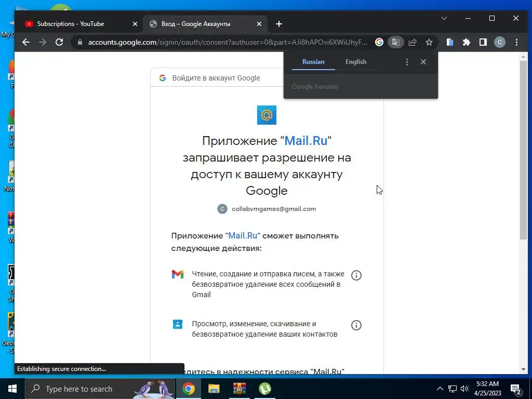Show info for contacts permission
The height and width of the screenshot is (399, 532).
[356, 325]
